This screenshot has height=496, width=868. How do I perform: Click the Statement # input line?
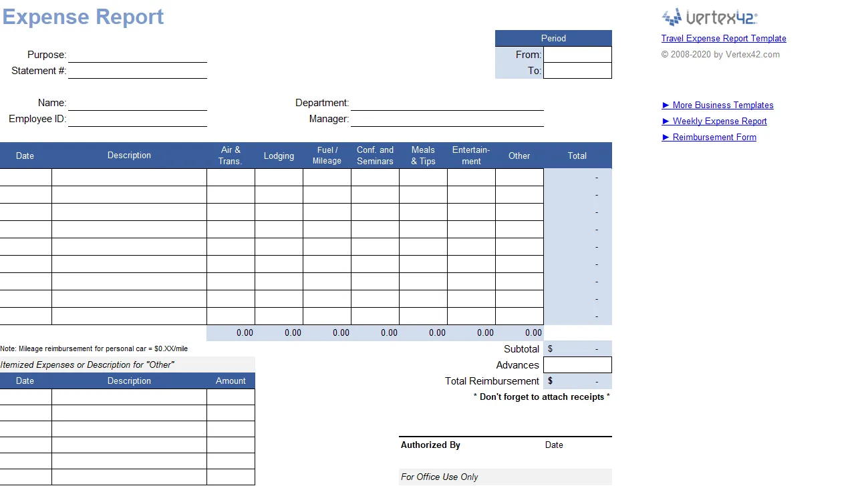tap(138, 71)
